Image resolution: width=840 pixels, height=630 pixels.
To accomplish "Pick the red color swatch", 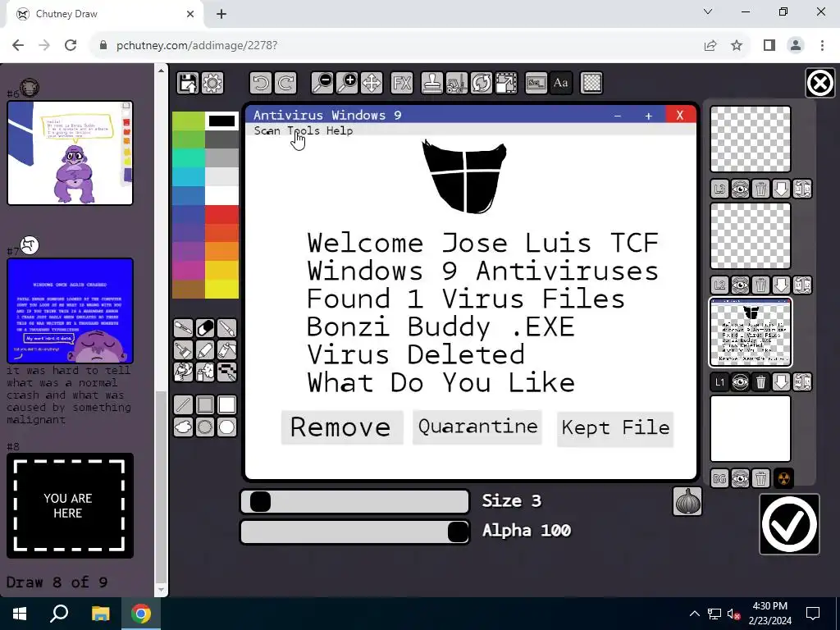I will [221, 214].
